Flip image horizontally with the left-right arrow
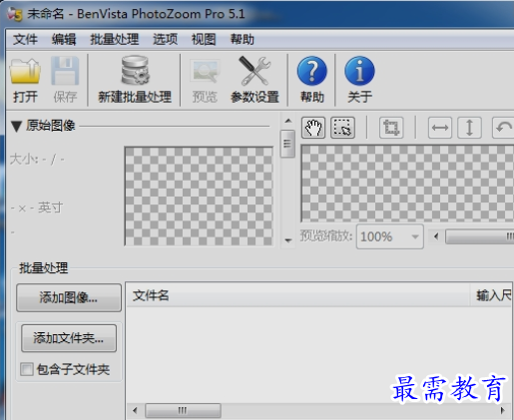Screen dimensions: 514x420 tap(440, 128)
